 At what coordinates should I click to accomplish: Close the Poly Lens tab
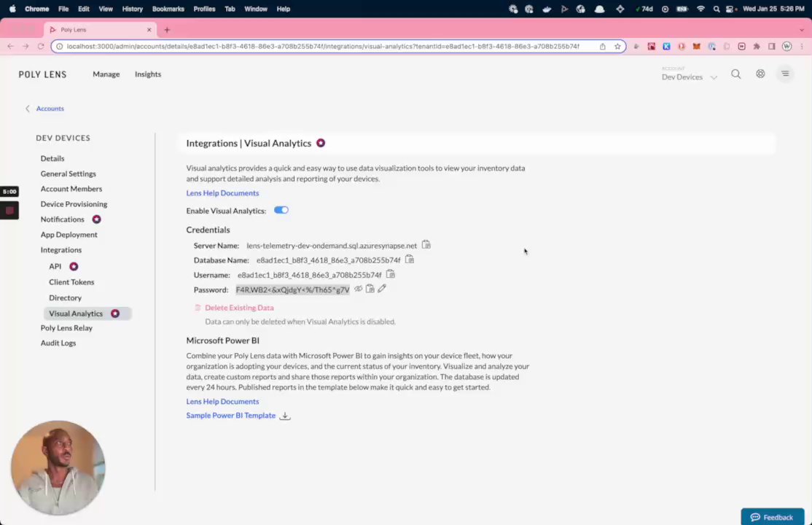(x=149, y=30)
